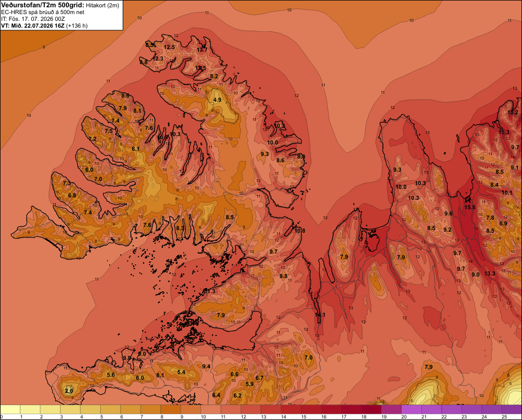Click the 9.4 temperature value
Image resolution: width=522 pixels, height=420 pixels.
pos(206,366)
